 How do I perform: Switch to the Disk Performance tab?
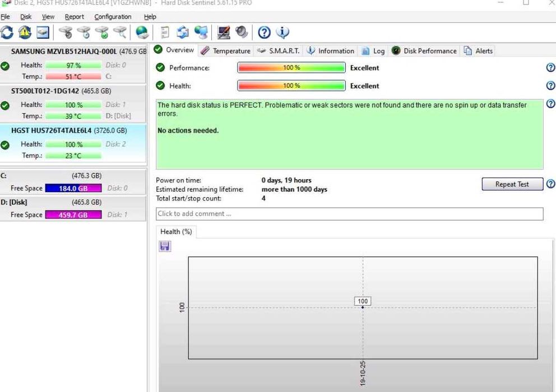tap(424, 51)
